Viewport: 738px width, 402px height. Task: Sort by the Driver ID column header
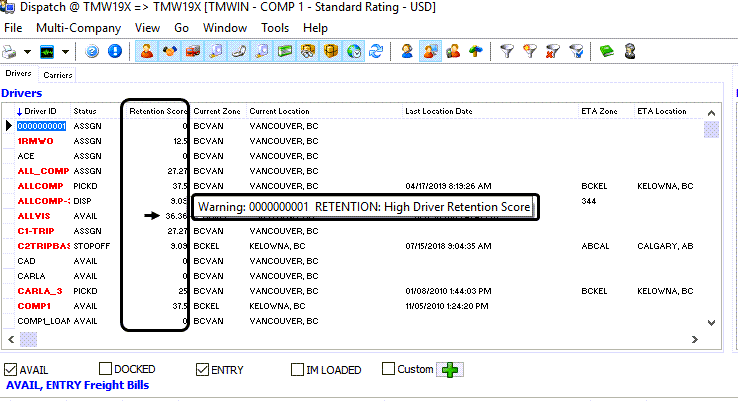(x=42, y=111)
